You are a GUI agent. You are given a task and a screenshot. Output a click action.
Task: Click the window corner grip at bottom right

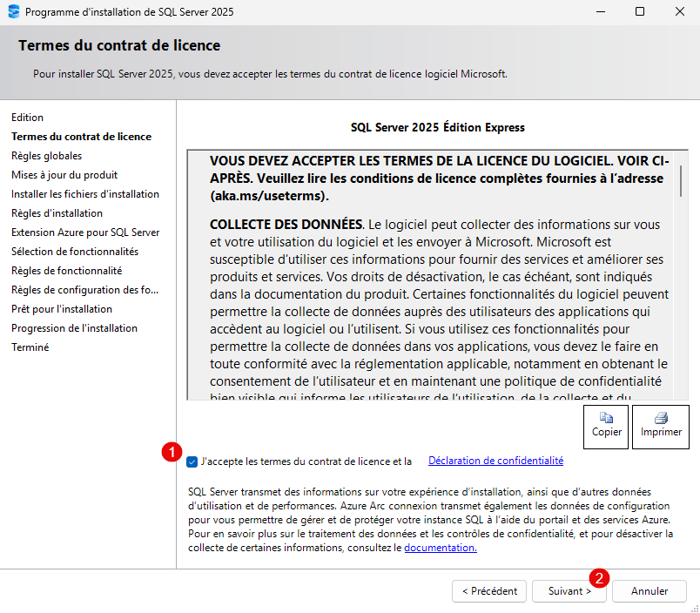(695, 608)
